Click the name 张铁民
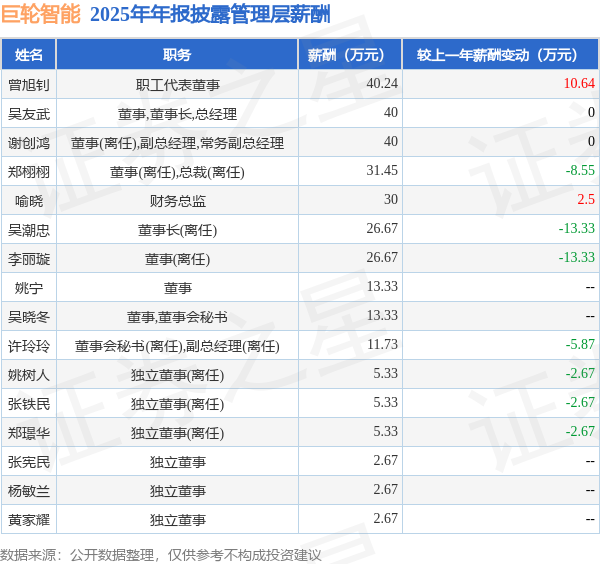This screenshot has height=564, width=600. [29, 404]
